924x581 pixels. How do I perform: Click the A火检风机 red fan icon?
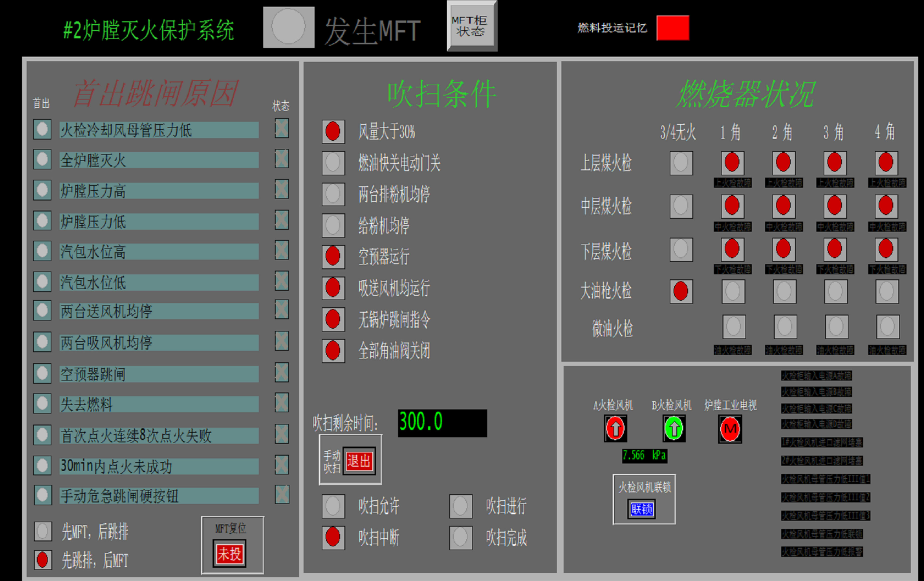615,428
